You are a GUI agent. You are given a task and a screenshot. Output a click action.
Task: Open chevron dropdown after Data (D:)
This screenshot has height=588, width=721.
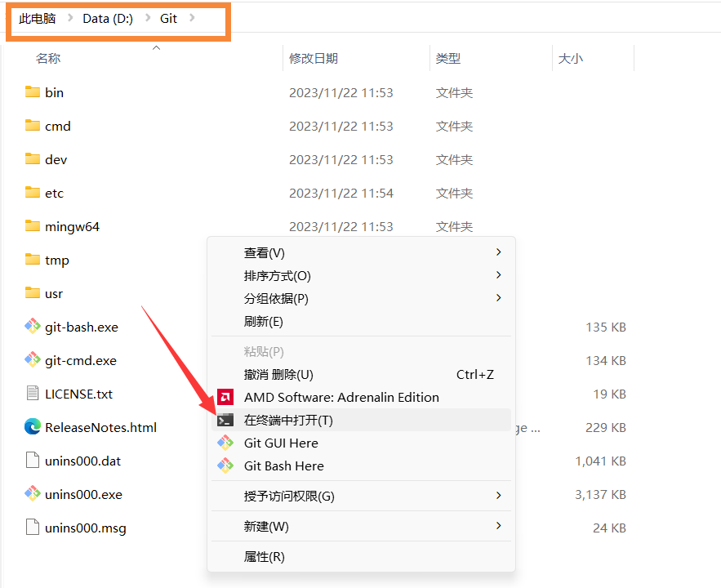point(148,18)
